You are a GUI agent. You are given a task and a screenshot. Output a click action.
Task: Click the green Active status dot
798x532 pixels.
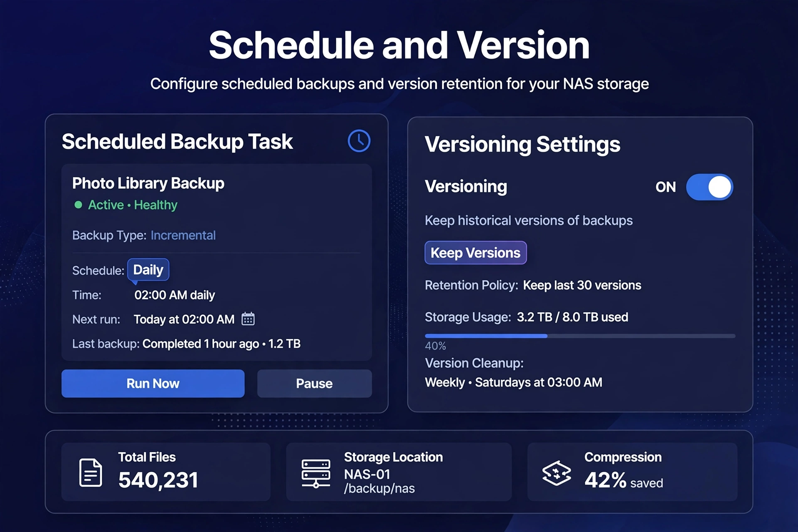[x=78, y=205]
